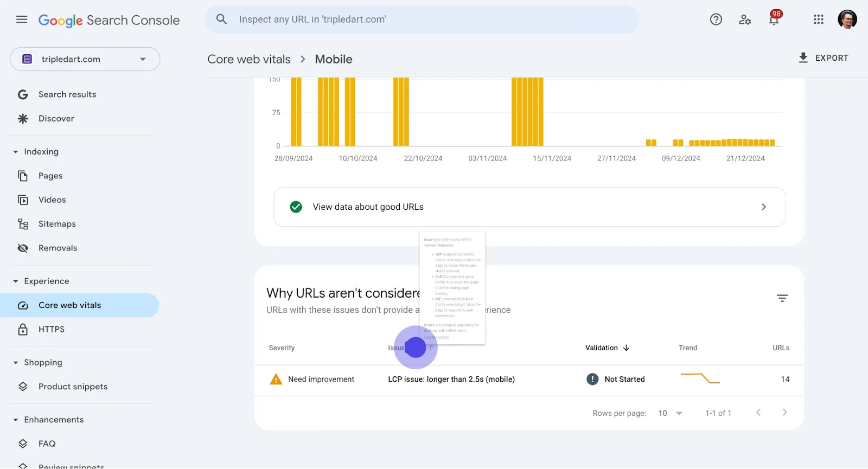The width and height of the screenshot is (868, 469).
Task: Click the LCP issue trend sparkline
Action: click(700, 378)
